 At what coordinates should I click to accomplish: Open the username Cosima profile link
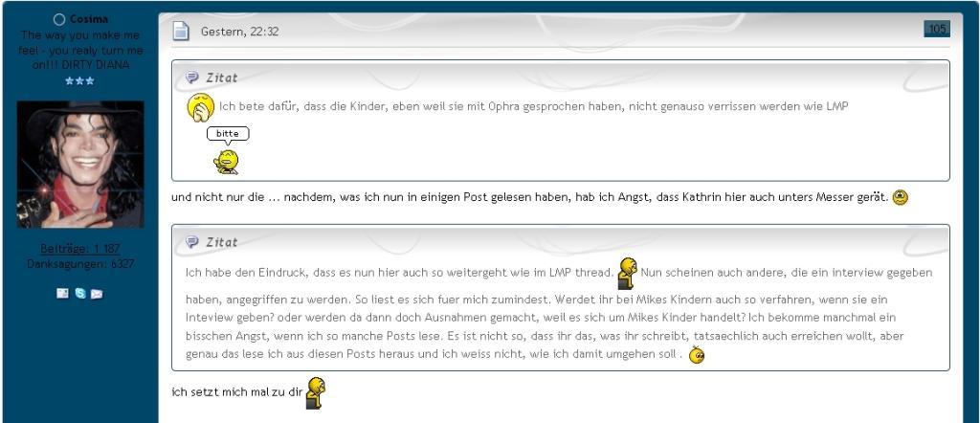point(89,19)
